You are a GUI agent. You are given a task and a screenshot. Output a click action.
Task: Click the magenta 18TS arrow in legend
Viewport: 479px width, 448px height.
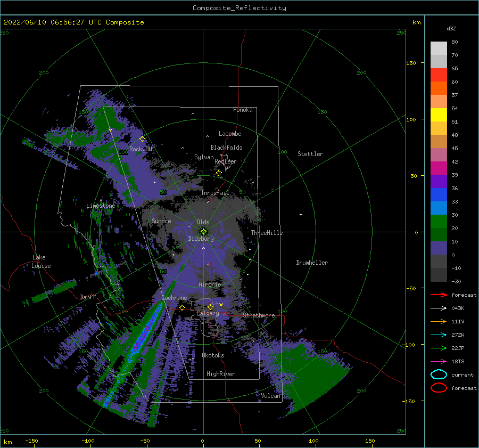pyautogui.click(x=439, y=361)
